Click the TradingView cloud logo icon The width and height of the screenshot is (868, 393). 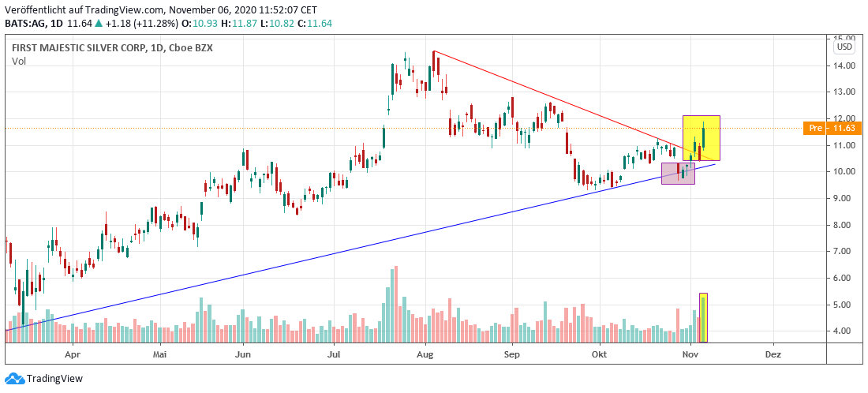14,379
